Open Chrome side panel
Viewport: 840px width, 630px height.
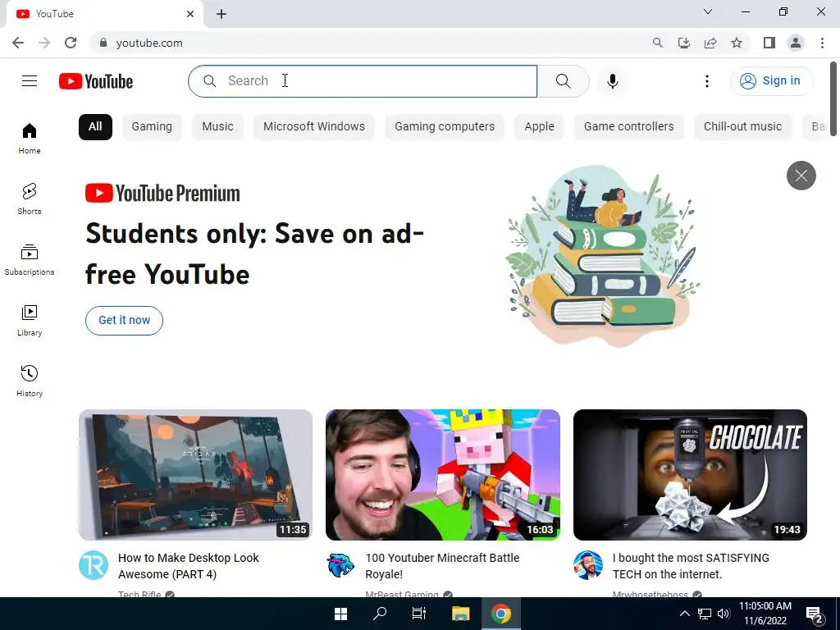tap(769, 43)
